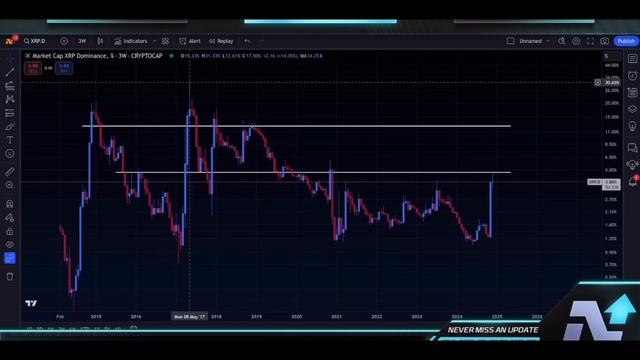Open the Ideas lightbulb panel
640x360 pixels.
coord(632,126)
